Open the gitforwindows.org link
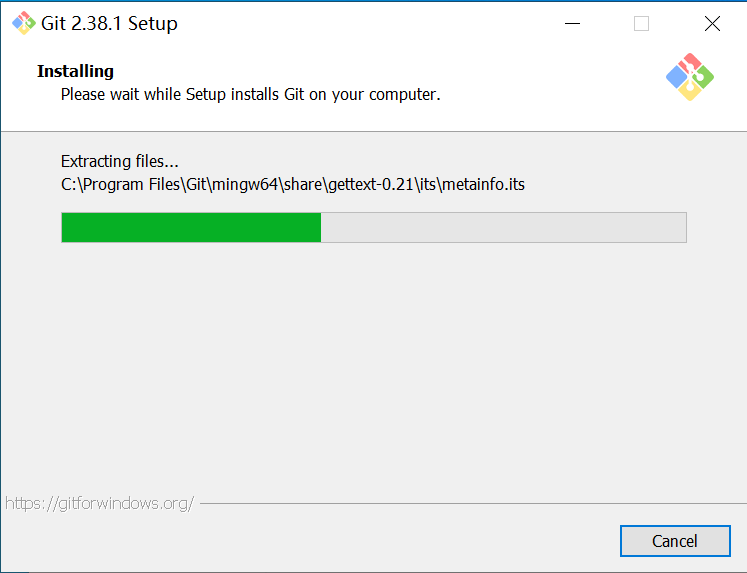The image size is (747, 573). click(x=99, y=503)
